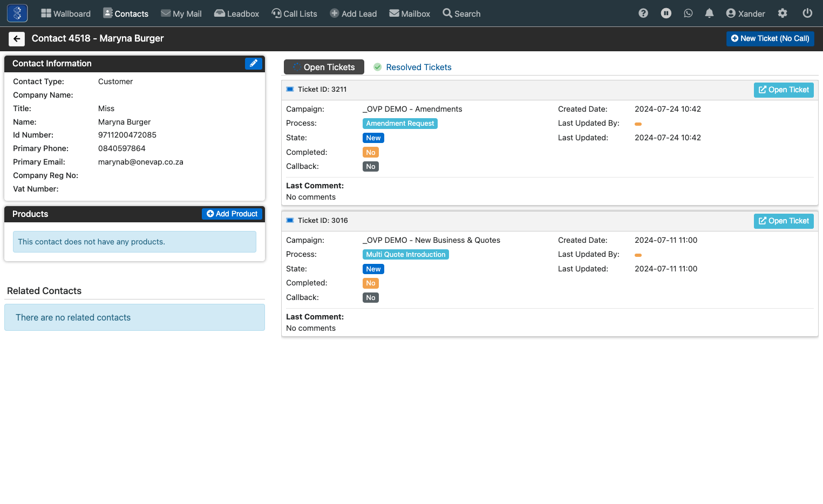Open the help question mark icon
The width and height of the screenshot is (823, 504).
[x=643, y=13]
